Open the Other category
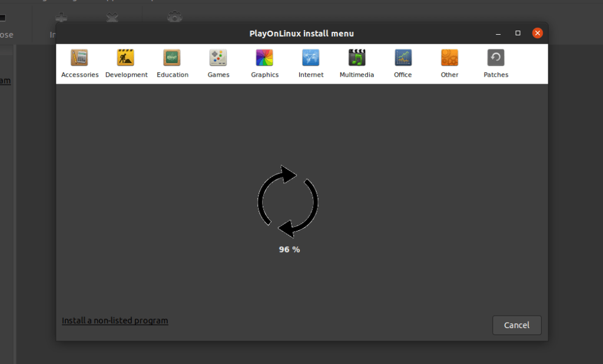 coord(449,64)
